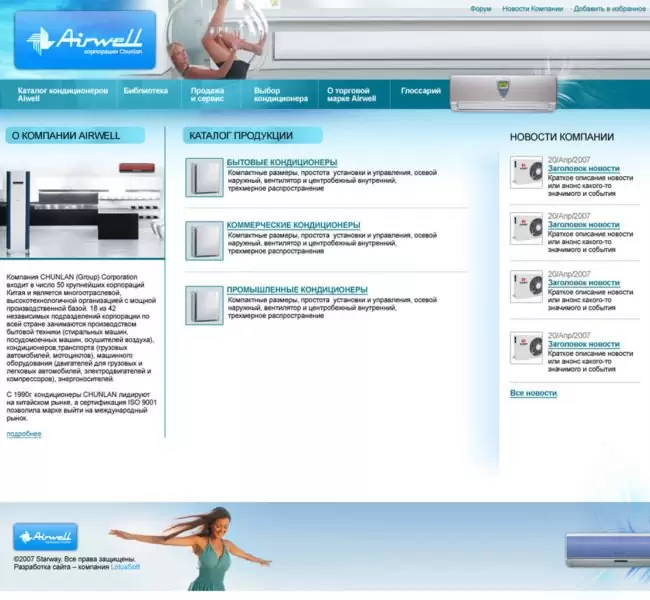650x600 pixels.
Task: Open the first Заголовок новости link
Action: [x=584, y=169]
